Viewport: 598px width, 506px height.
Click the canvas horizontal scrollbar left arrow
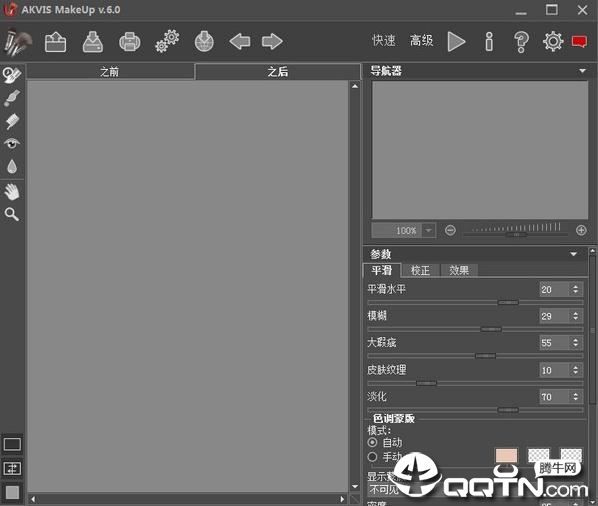tap(33, 499)
